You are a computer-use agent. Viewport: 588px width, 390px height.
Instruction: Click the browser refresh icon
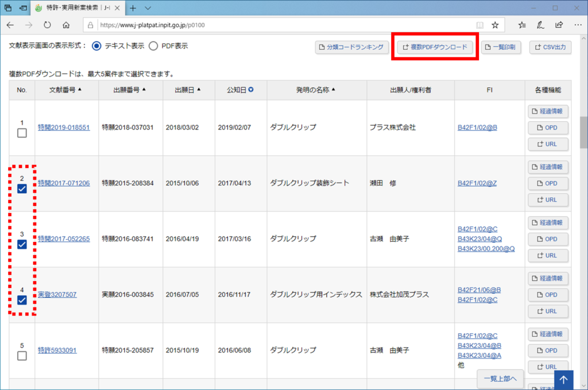[x=47, y=25]
